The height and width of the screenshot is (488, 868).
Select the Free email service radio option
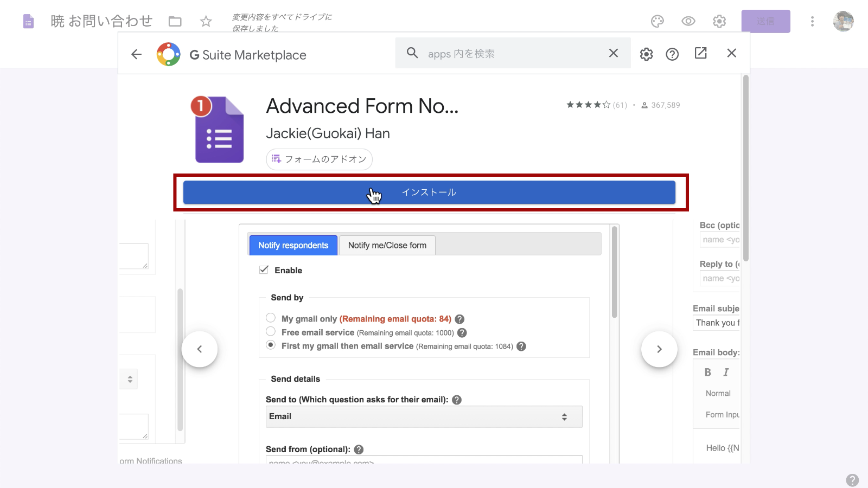pyautogui.click(x=271, y=331)
